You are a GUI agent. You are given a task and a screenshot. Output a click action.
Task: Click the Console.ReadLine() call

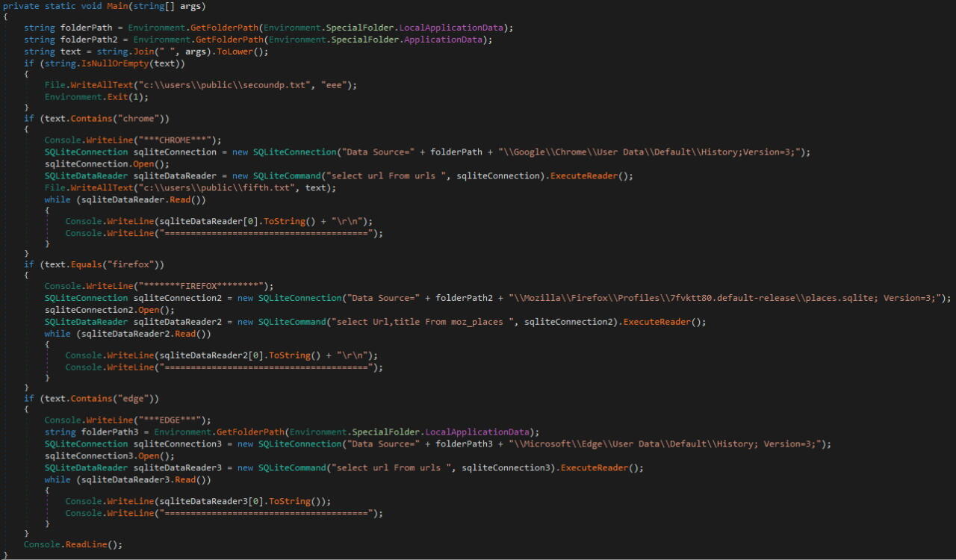[72, 544]
